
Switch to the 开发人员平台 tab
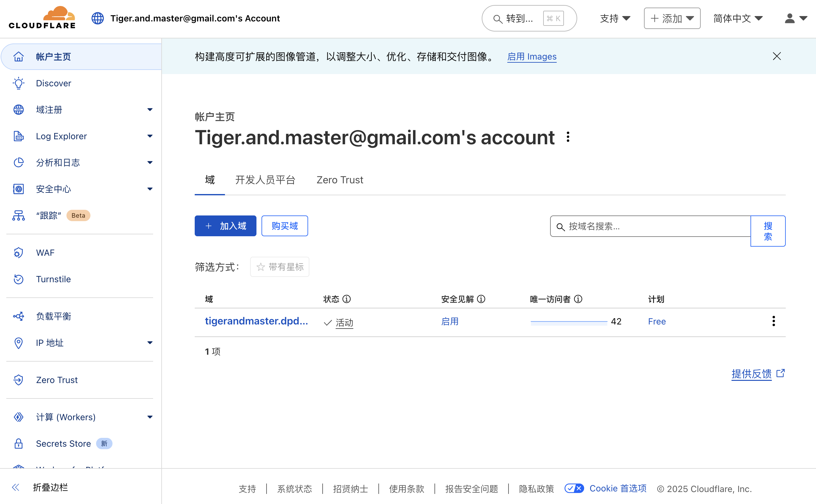click(265, 180)
